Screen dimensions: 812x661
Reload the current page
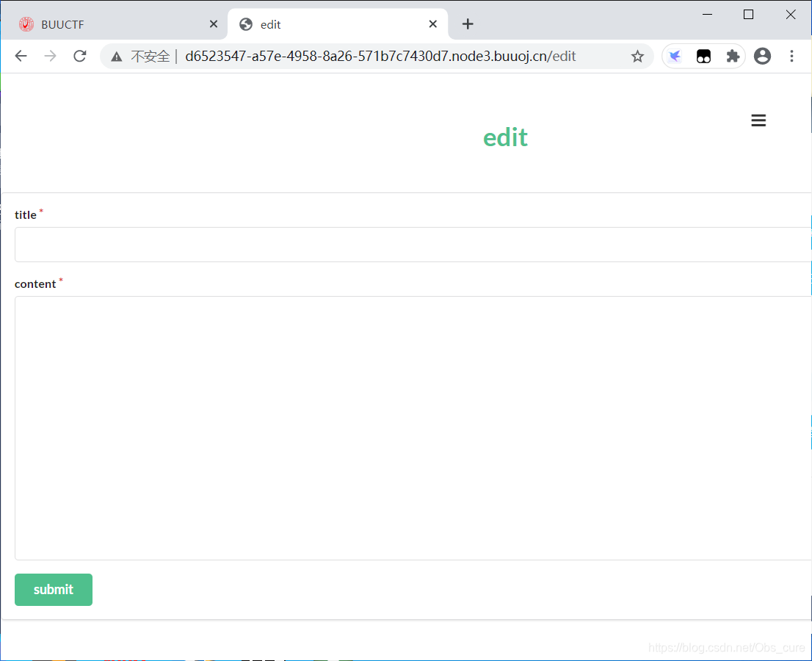click(80, 57)
